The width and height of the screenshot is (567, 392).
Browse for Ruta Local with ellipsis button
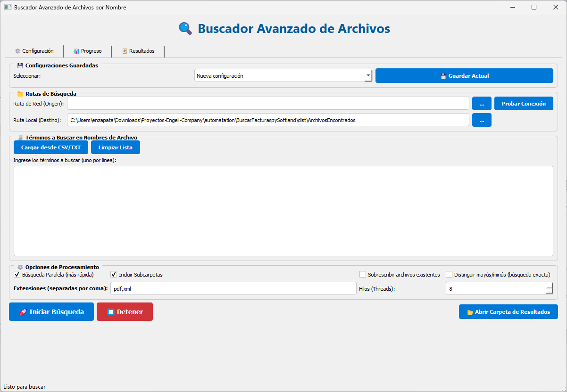pos(482,120)
